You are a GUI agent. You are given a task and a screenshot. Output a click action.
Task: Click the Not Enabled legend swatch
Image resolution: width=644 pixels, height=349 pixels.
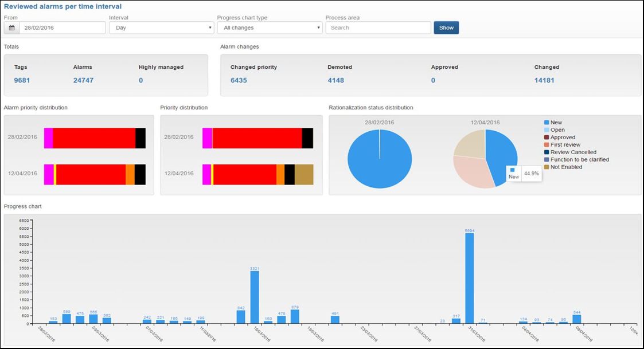pyautogui.click(x=547, y=167)
